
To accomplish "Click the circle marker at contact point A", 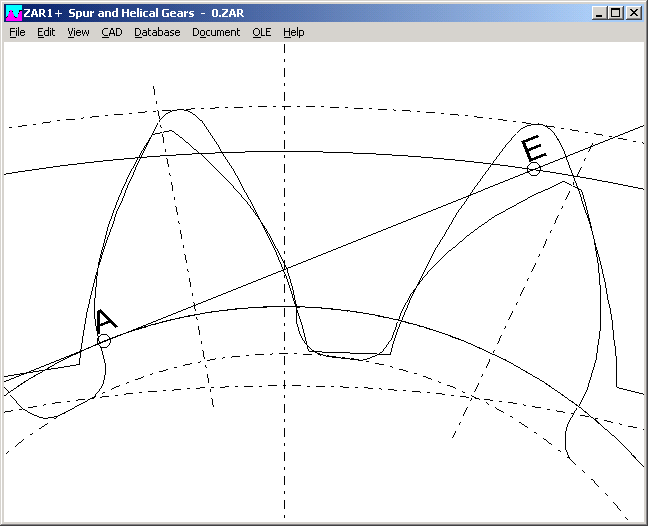I will coord(104,341).
